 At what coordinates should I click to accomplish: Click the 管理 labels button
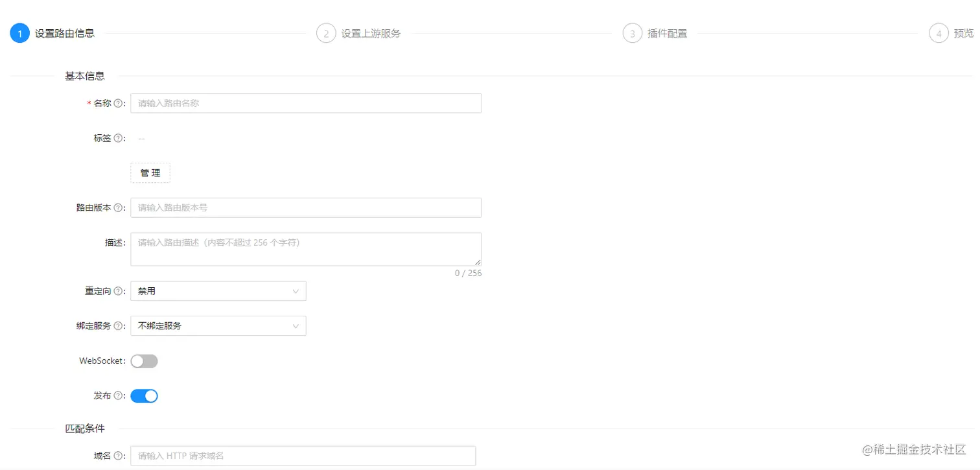(150, 173)
